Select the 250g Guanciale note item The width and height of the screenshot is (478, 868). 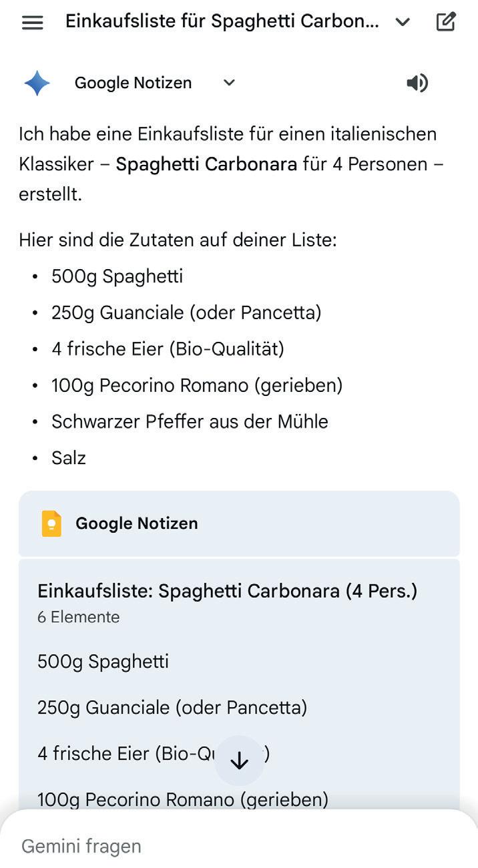point(172,707)
